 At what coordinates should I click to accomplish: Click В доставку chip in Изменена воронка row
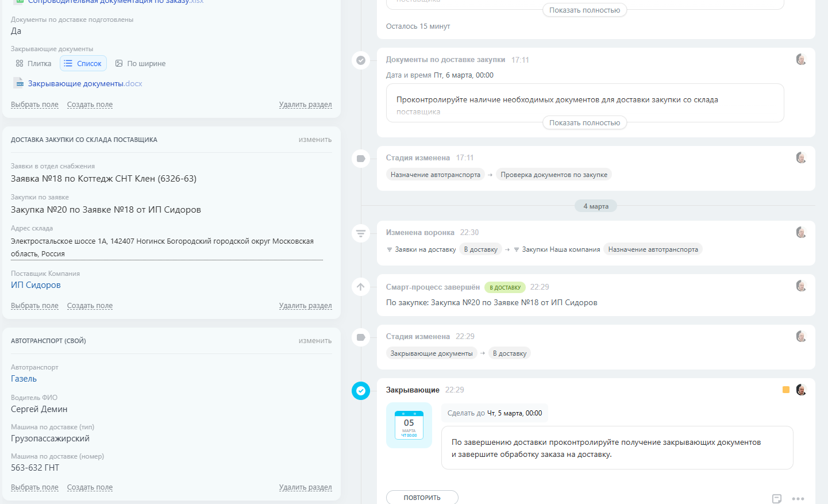[x=481, y=249]
